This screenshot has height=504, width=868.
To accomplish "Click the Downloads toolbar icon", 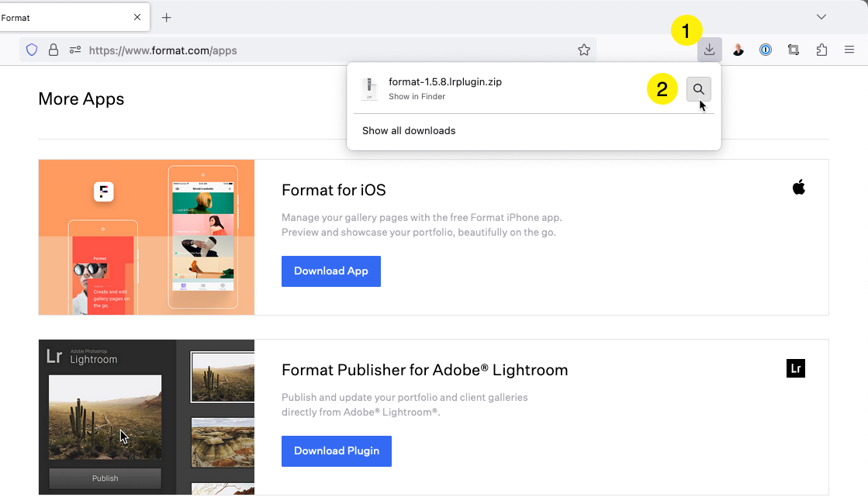I will click(x=709, y=50).
